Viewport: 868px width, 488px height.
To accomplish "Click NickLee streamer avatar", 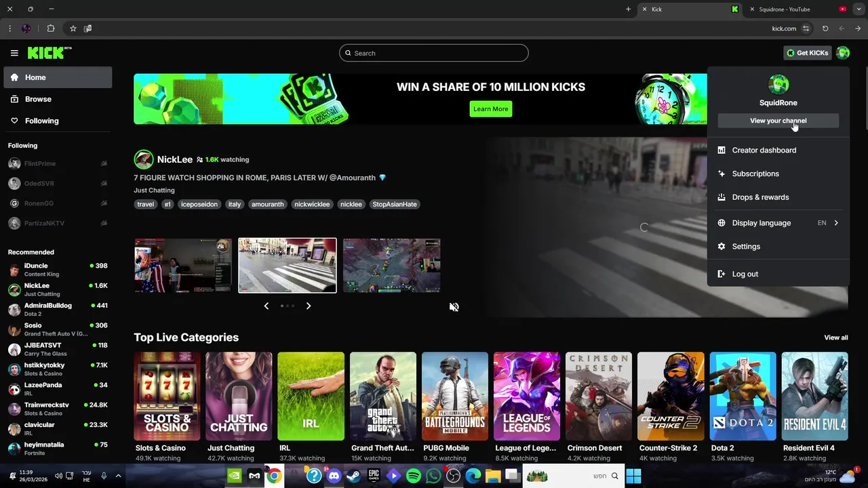I will pos(143,159).
